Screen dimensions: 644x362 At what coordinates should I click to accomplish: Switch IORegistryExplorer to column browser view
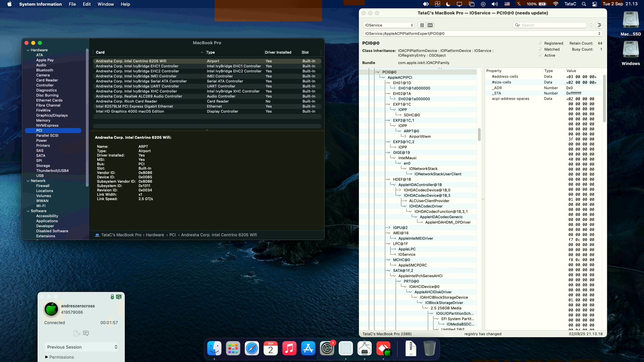pyautogui.click(x=430, y=25)
